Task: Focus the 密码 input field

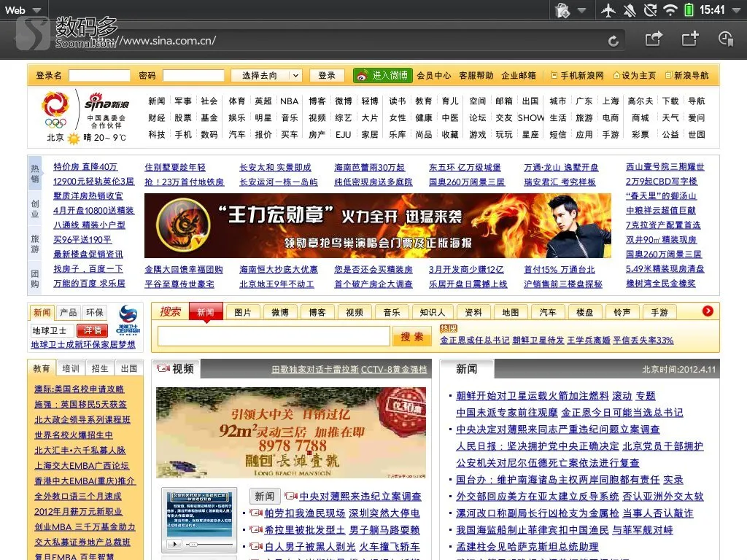Action: [x=193, y=76]
